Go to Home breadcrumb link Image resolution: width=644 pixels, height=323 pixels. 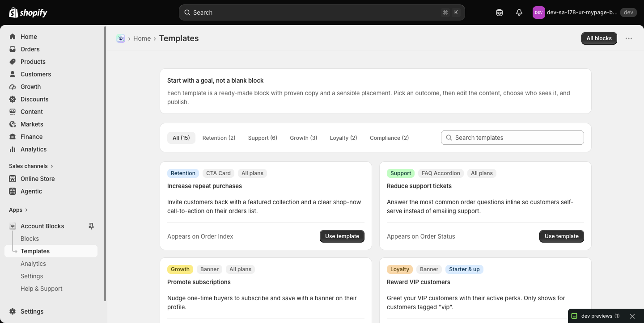coord(142,38)
